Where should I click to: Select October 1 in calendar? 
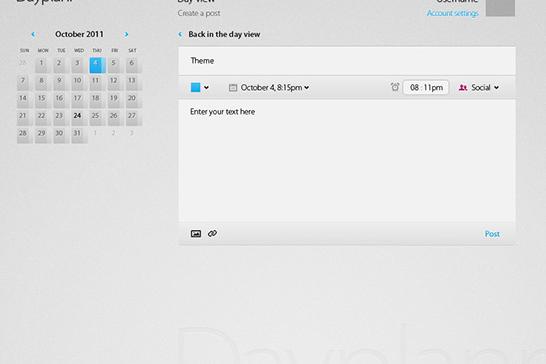[43, 65]
